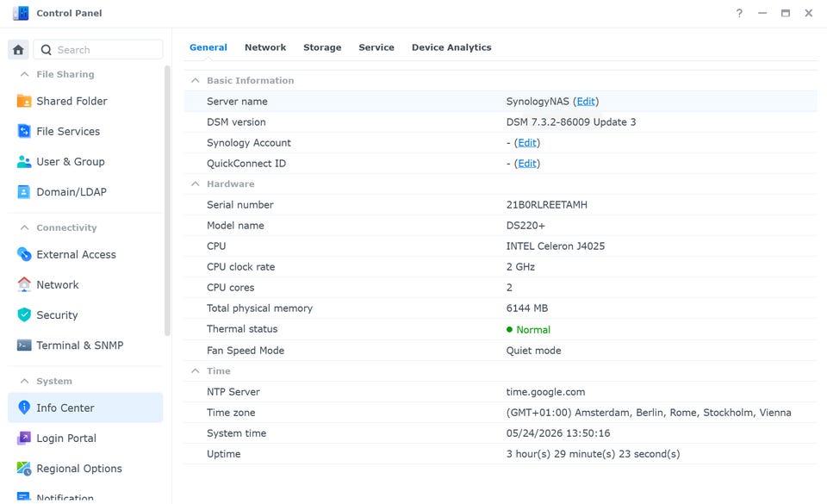
Task: Go to the Control Panel home icon
Action: [x=18, y=50]
